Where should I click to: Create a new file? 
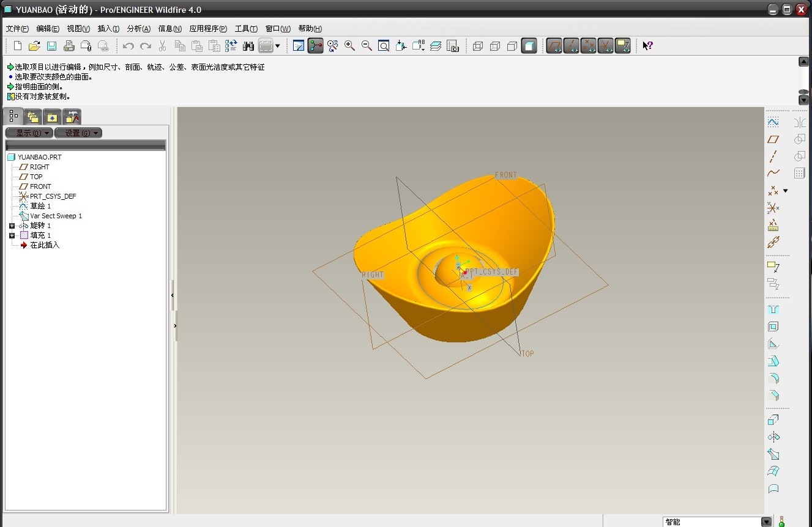[x=18, y=46]
